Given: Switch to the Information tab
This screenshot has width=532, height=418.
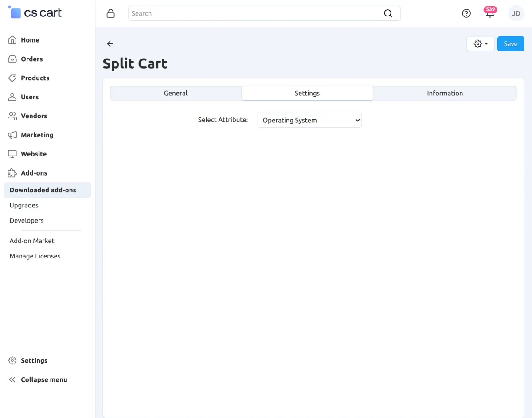Looking at the screenshot, I should (x=445, y=93).
